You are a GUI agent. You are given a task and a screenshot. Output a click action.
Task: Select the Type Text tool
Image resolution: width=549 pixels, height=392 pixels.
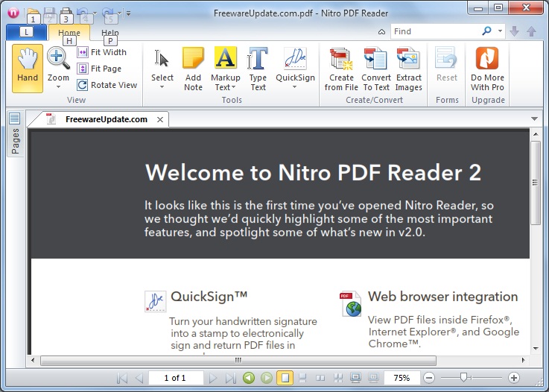[x=258, y=59]
